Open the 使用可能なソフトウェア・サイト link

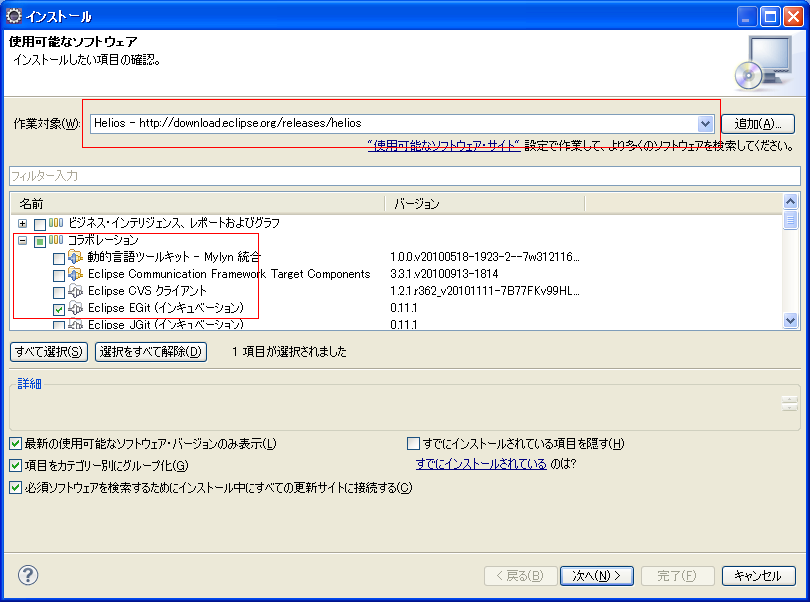[x=444, y=146]
